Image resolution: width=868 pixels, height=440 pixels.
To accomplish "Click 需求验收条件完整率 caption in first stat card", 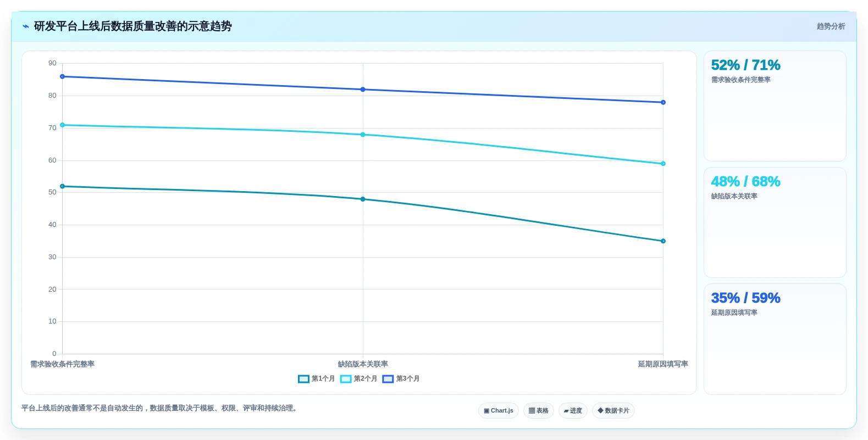I will tap(740, 80).
